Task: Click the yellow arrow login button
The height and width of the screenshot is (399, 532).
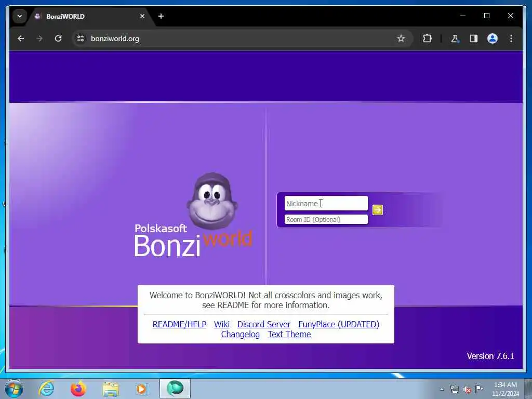Action: 378,210
